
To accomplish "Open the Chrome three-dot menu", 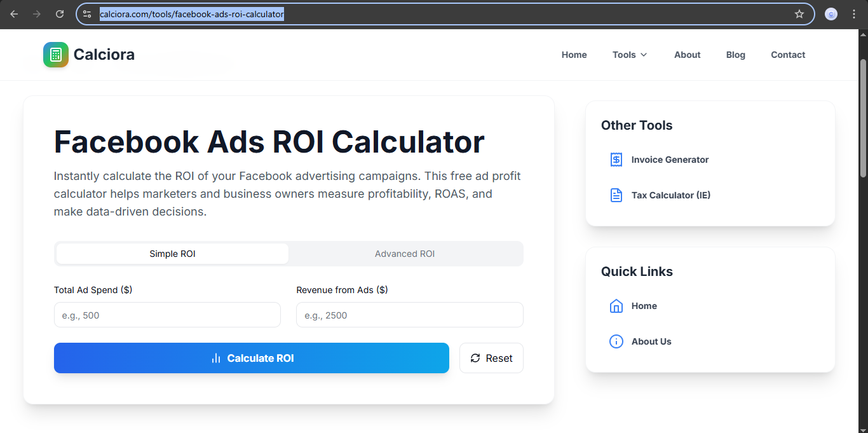I will pos(854,13).
